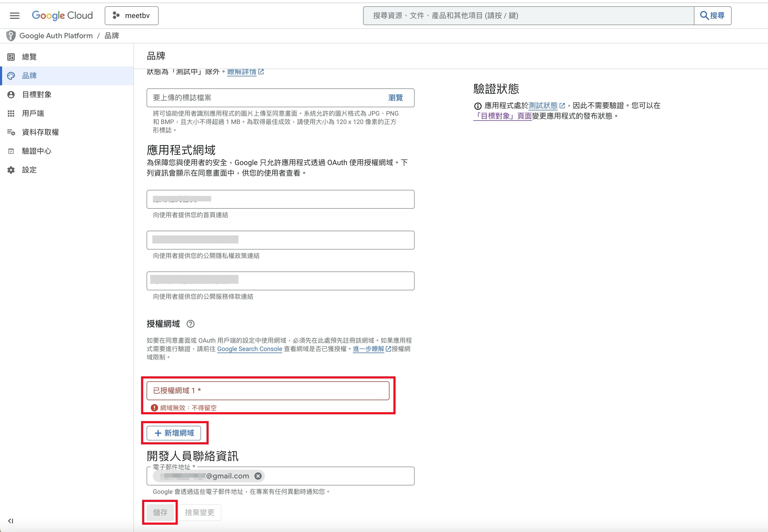The height and width of the screenshot is (532, 768).
Task: Collapse the sidebar with bottom arrow
Action: (x=11, y=521)
